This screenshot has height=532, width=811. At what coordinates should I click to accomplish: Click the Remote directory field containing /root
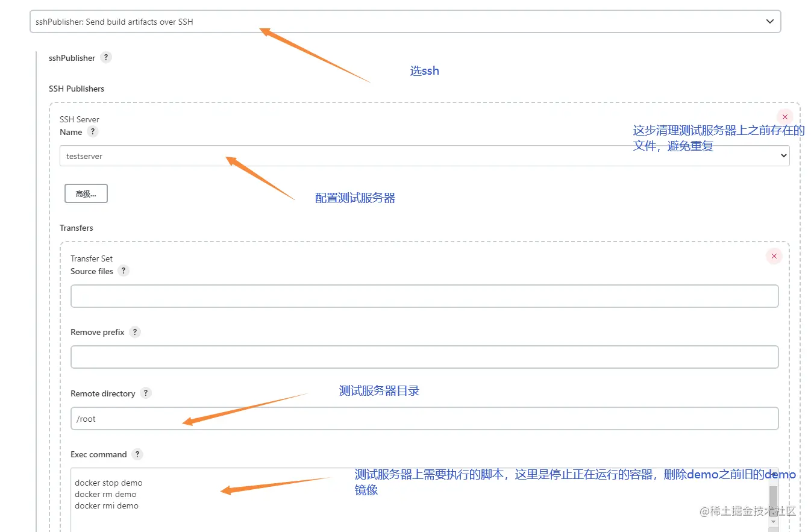(424, 418)
